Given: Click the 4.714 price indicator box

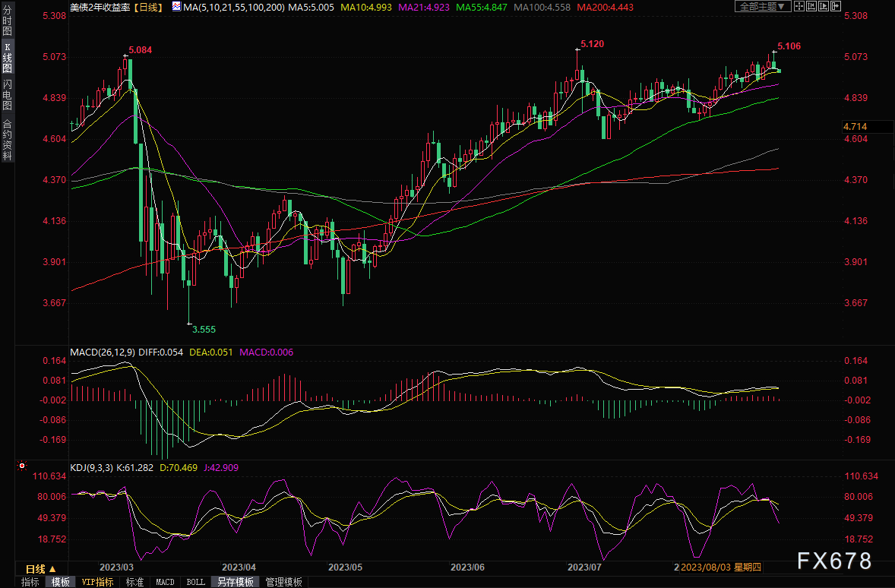Looking at the screenshot, I should 868,127.
